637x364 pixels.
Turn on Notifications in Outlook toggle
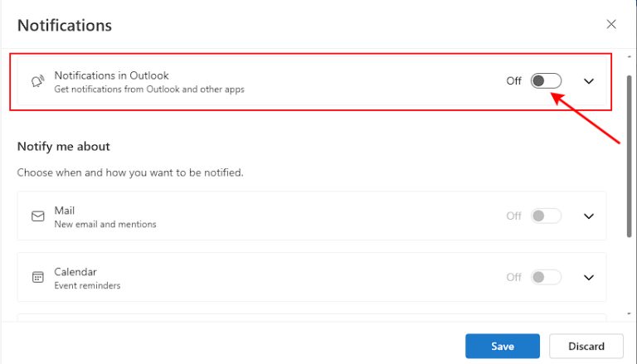[546, 81]
